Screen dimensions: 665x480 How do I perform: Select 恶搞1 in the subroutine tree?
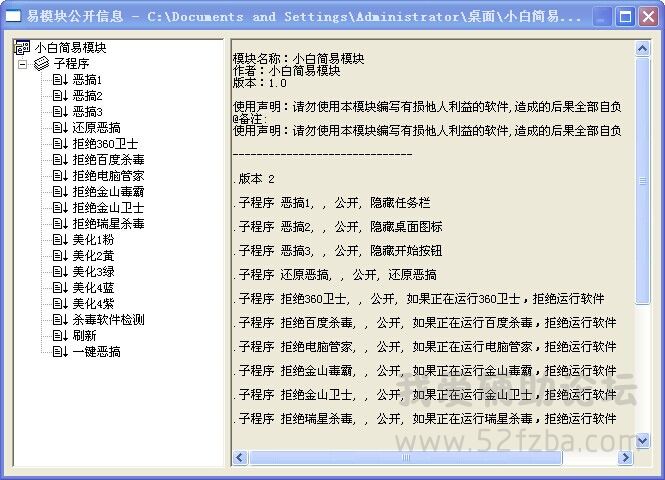pos(87,80)
